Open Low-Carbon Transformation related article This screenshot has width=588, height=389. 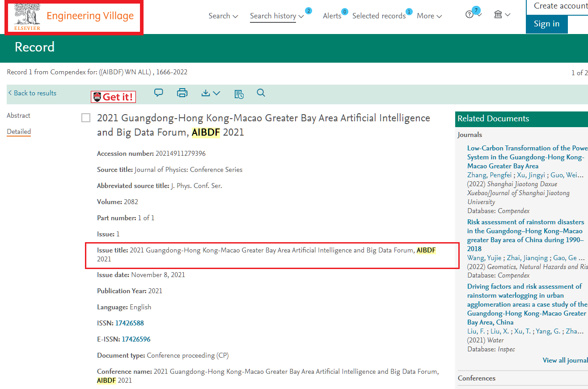tap(527, 157)
